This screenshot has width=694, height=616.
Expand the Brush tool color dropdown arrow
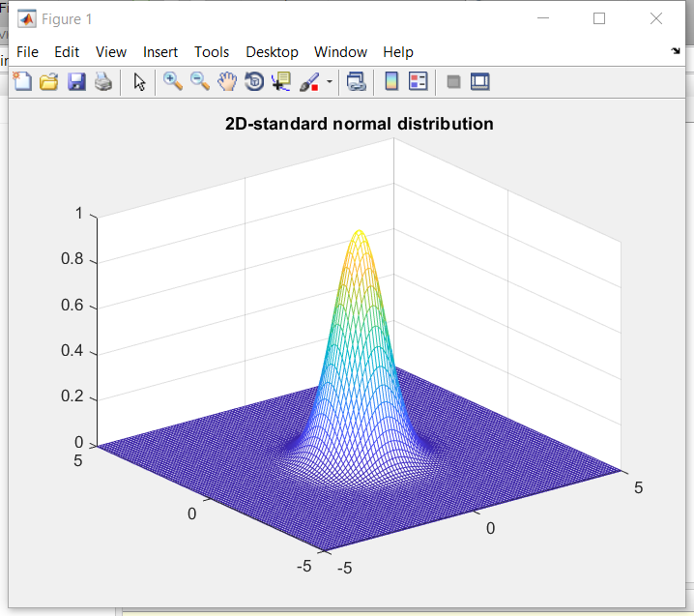pyautogui.click(x=330, y=81)
